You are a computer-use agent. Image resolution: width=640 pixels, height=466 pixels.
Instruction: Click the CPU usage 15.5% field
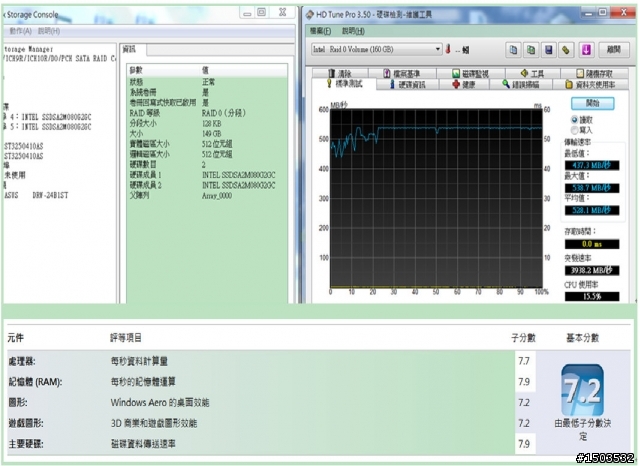591,297
